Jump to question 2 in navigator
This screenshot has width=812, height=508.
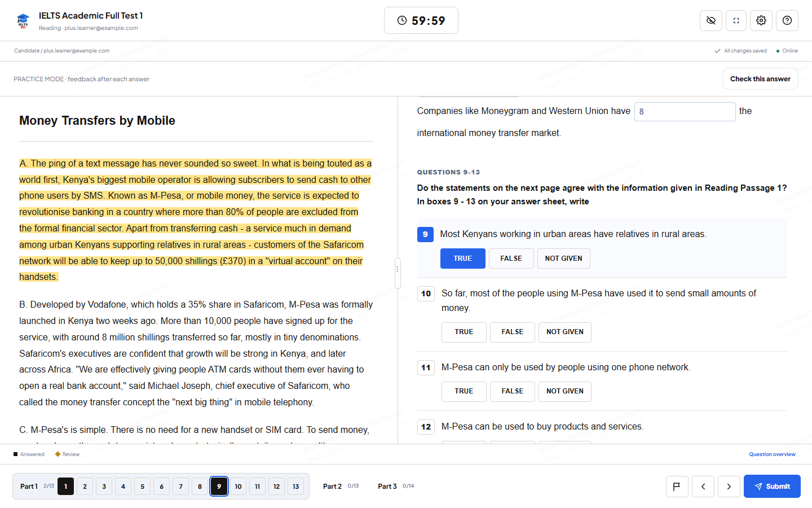click(x=85, y=487)
